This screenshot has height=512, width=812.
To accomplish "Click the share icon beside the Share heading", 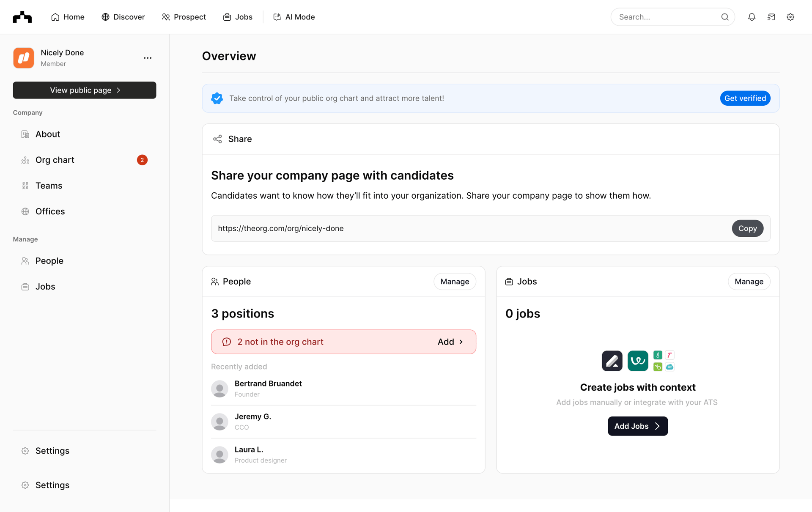I will point(217,139).
